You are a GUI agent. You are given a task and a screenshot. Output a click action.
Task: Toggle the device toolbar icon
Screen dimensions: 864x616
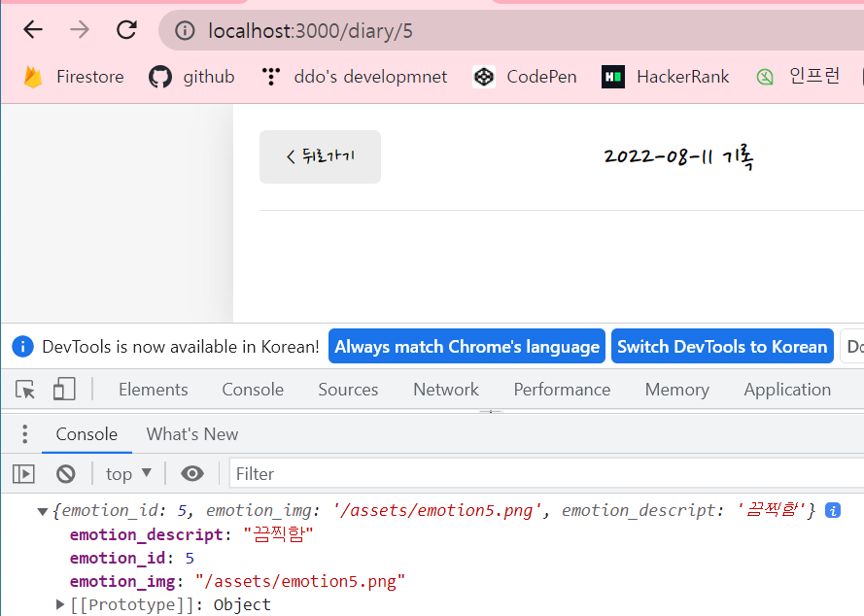coord(64,389)
